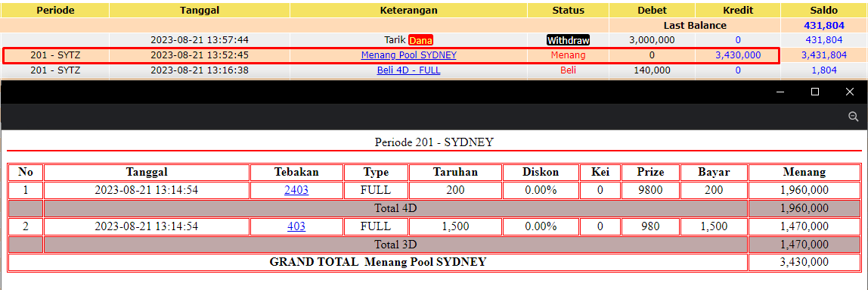Image resolution: width=868 pixels, height=290 pixels.
Task: Click Menang amount 1,470,000 in row 2
Action: point(804,226)
